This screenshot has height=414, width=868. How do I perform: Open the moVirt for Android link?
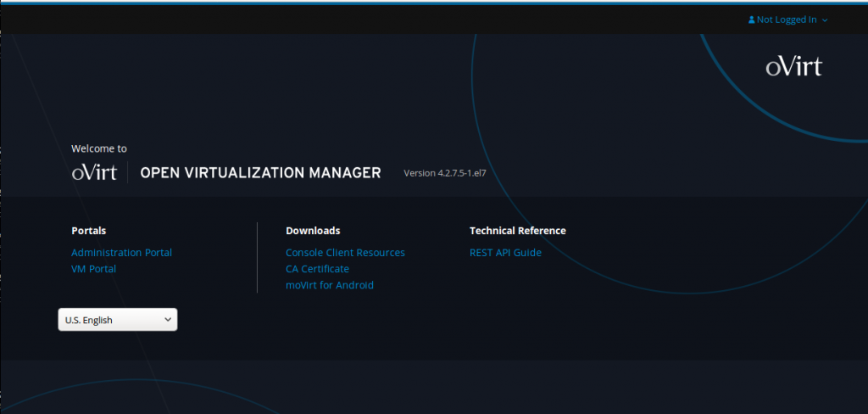tap(330, 285)
